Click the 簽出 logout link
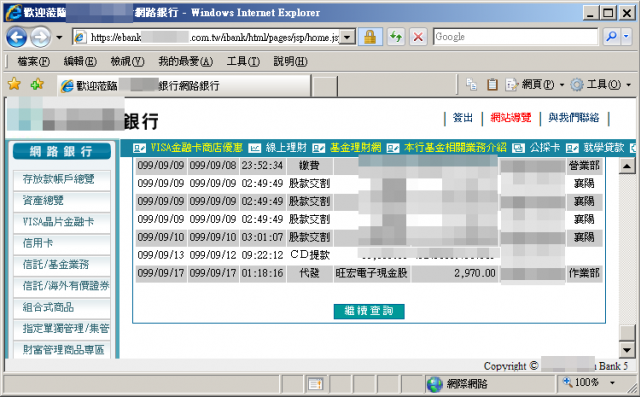The height and width of the screenshot is (397, 640). coord(463,118)
